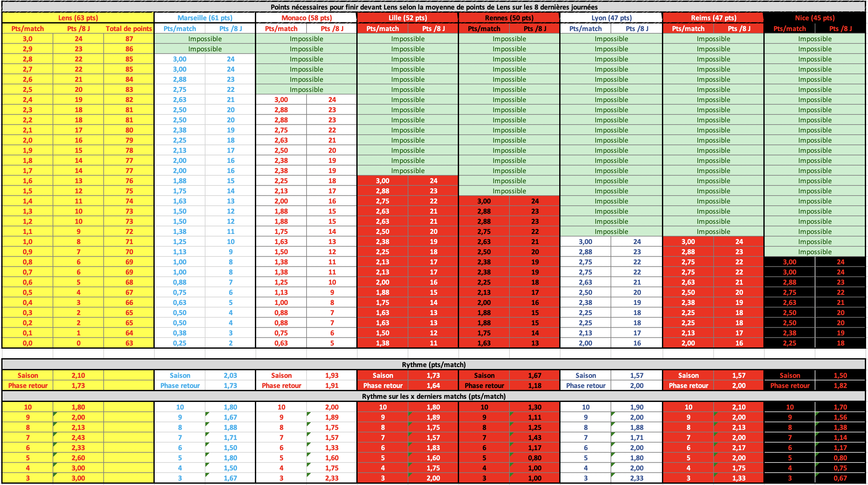Click Monaco Phase retour value '1,91'
Screen dimensions: 868x485
(x=332, y=385)
